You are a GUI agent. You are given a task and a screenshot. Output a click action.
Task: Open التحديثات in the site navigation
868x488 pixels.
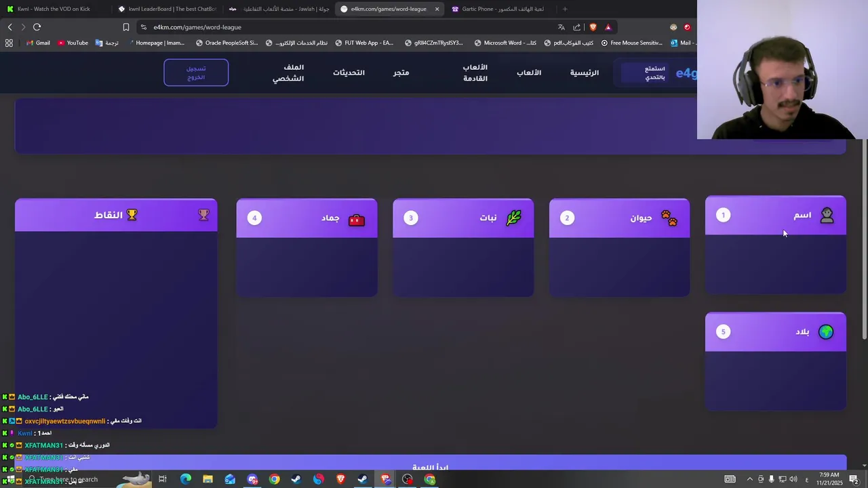pos(349,73)
